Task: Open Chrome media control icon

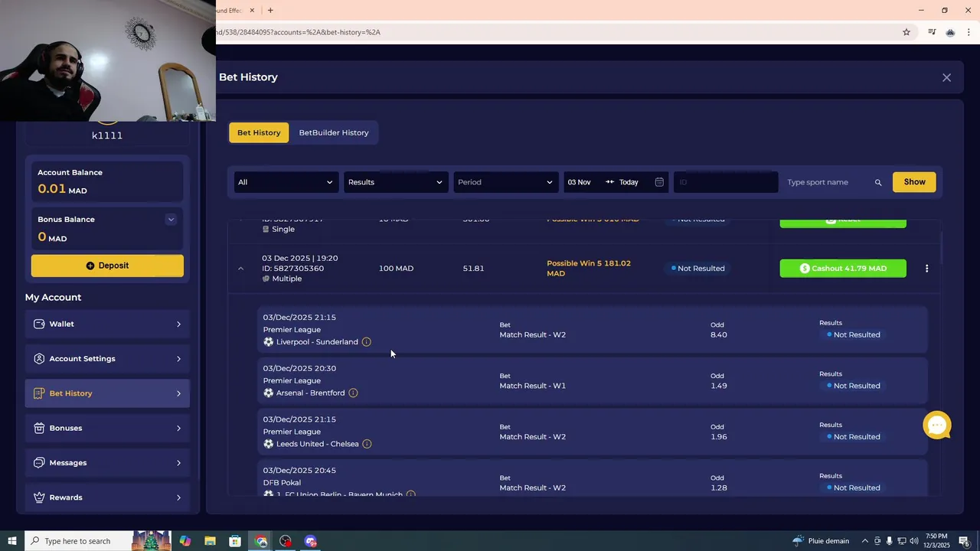Action: pyautogui.click(x=932, y=32)
